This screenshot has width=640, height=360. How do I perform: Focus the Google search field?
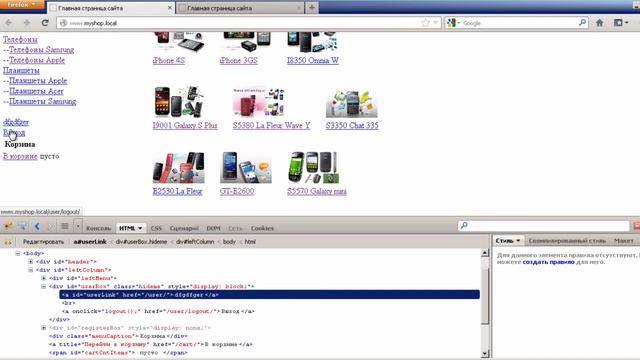click(519, 23)
